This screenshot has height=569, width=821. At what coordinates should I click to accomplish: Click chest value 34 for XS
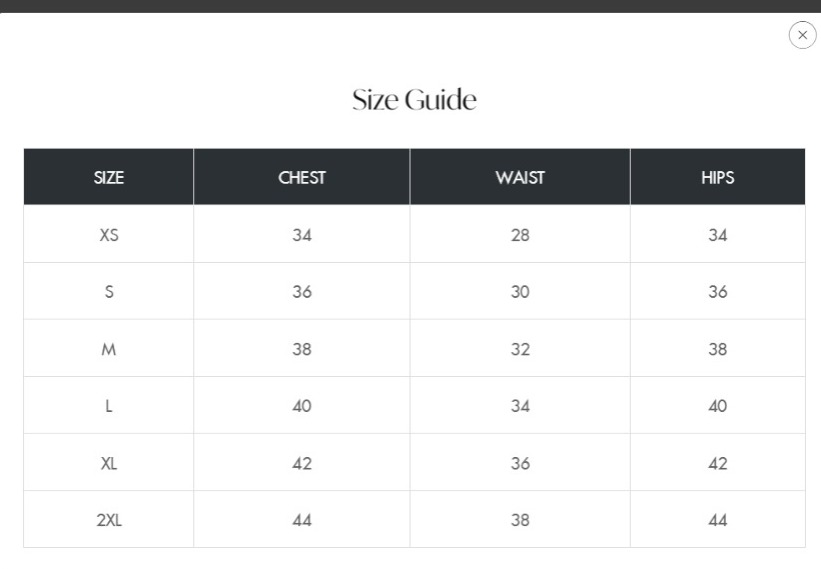click(302, 235)
